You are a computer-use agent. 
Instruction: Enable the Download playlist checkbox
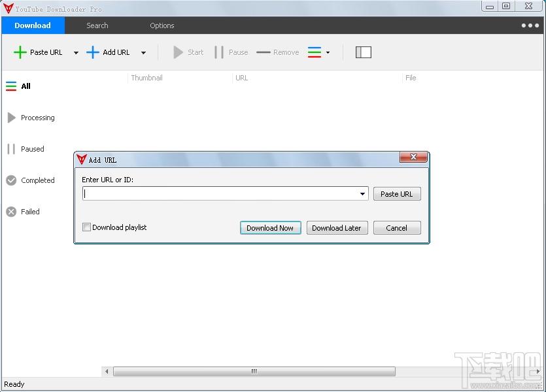[x=86, y=227]
